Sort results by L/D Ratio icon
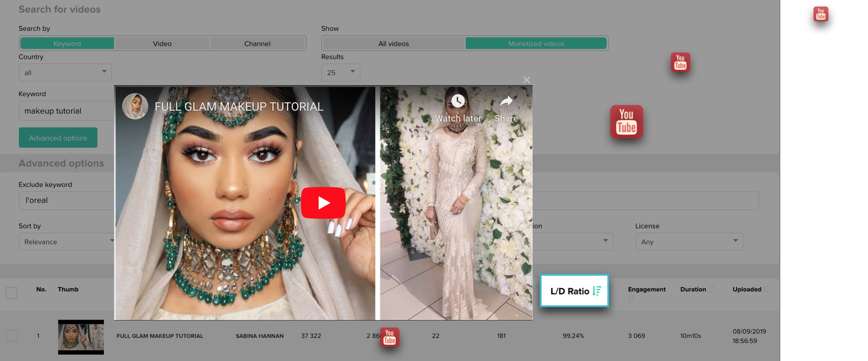Image resolution: width=868 pixels, height=361 pixels. click(596, 291)
